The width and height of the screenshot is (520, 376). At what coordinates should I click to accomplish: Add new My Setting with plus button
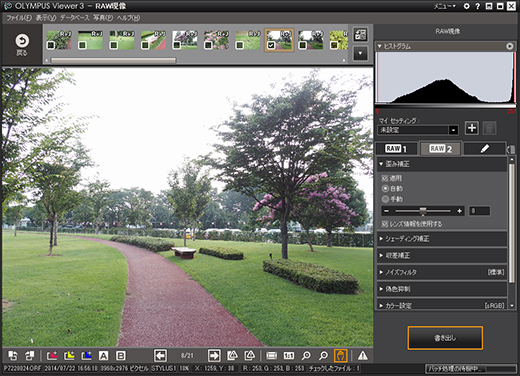point(472,128)
